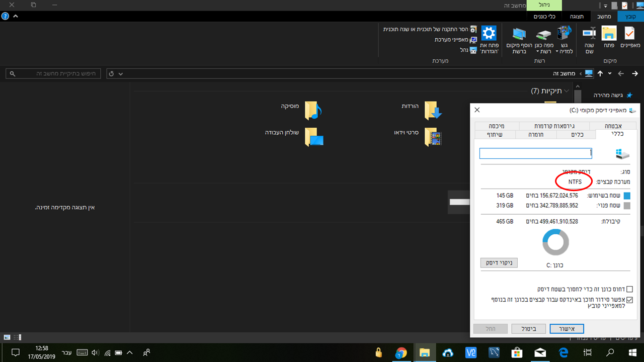Open the קובץ (File) ribbon tab
This screenshot has height=362, width=644.
tap(630, 16)
